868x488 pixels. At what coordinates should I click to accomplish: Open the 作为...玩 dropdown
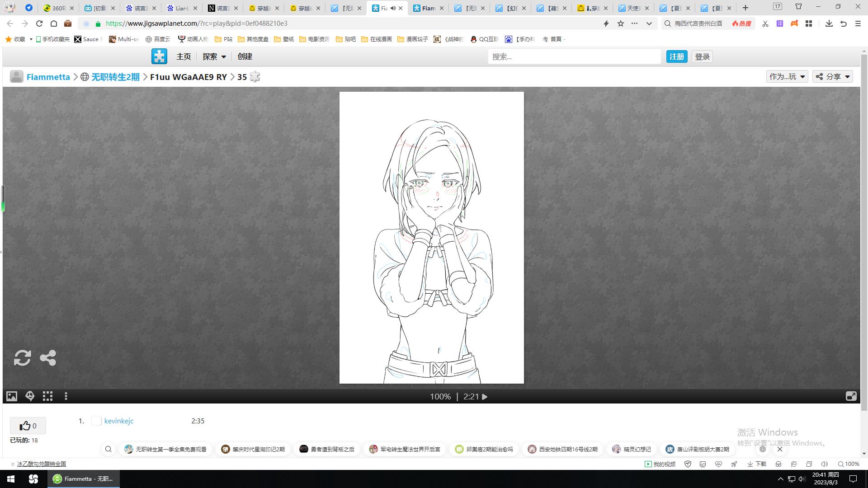[787, 76]
